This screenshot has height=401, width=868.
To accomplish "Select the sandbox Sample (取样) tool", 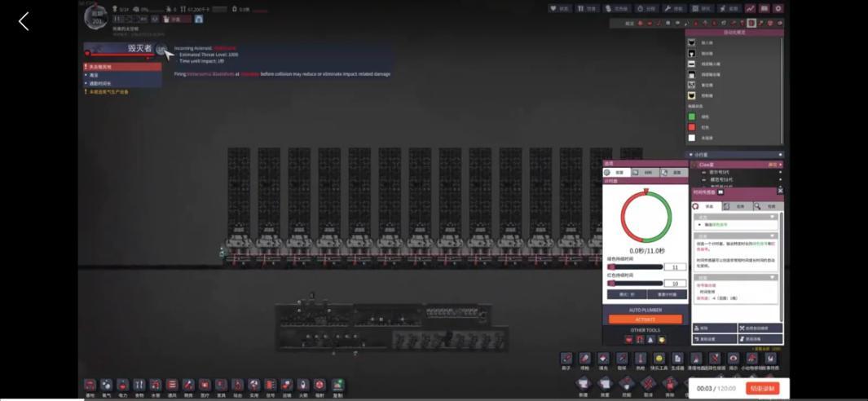I will (x=622, y=359).
